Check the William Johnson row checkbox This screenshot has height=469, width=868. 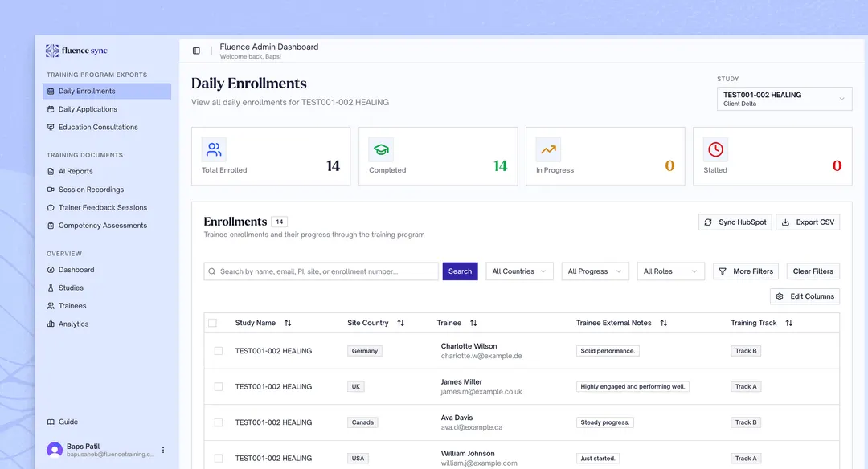219,459
